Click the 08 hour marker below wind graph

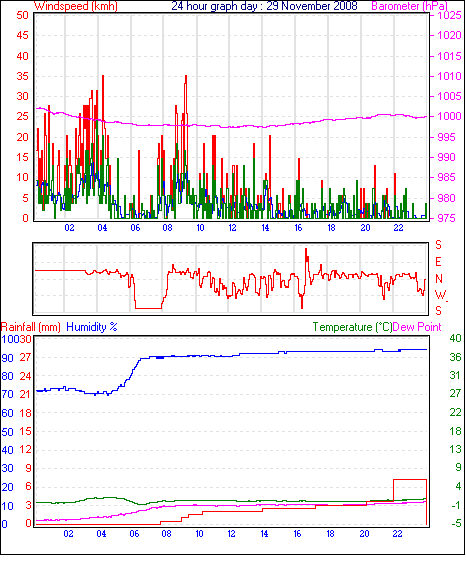click(x=167, y=228)
